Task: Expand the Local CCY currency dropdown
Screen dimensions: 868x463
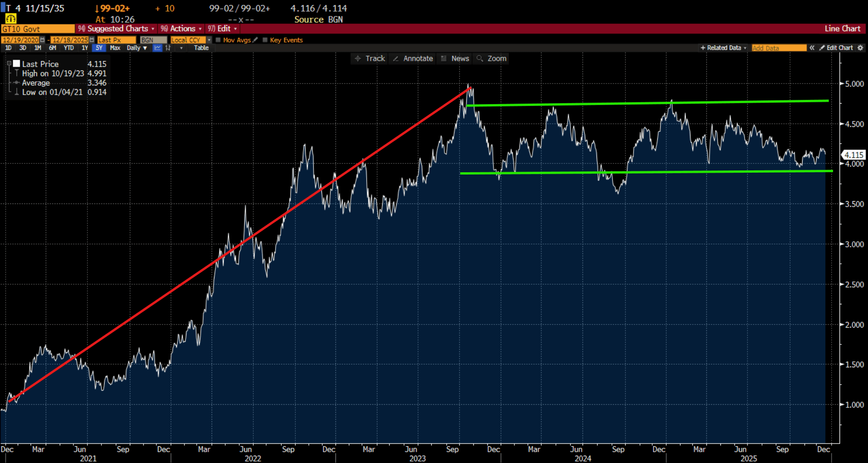Action: (209, 40)
